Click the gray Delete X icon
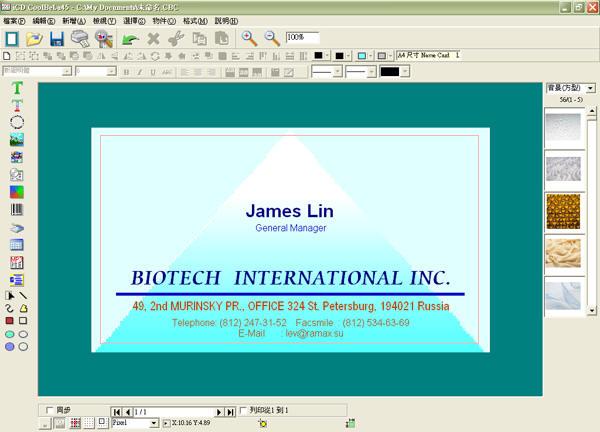This screenshot has height=432, width=600. 153,39
